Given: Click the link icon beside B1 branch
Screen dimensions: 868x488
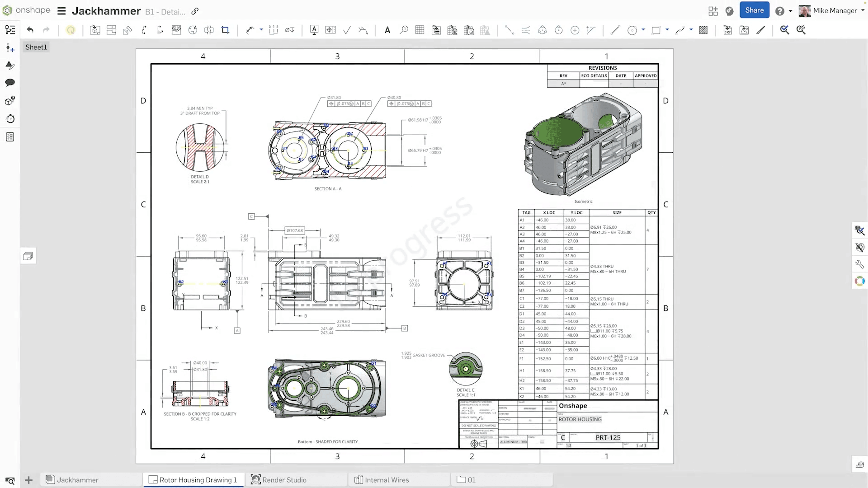Looking at the screenshot, I should pyautogui.click(x=195, y=11).
